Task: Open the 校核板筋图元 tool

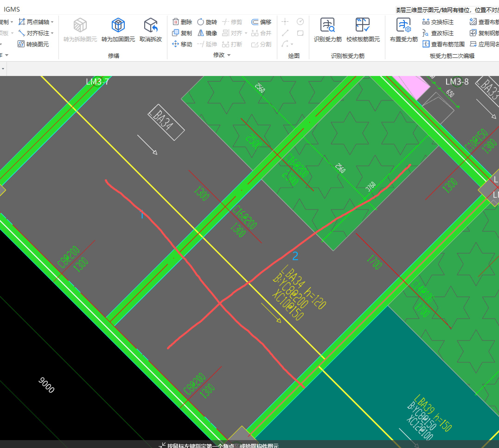Action: [362, 25]
